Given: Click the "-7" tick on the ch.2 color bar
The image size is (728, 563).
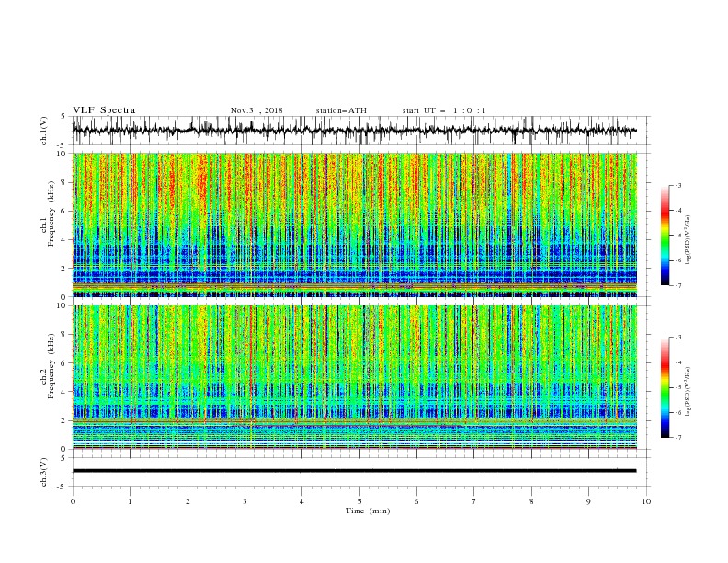Looking at the screenshot, I should click(x=678, y=438).
